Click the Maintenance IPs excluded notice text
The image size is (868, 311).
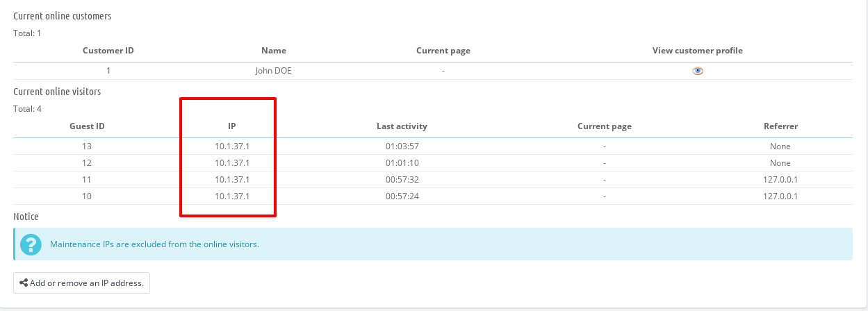tap(154, 244)
